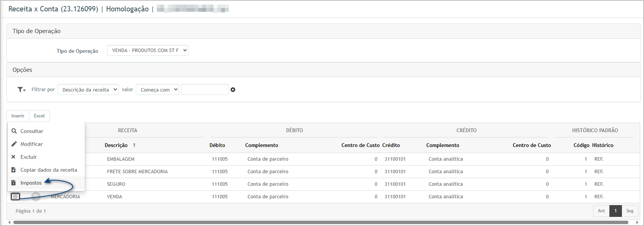The width and height of the screenshot is (644, 226).
Task: Go to next page with Seg
Action: 630,211
